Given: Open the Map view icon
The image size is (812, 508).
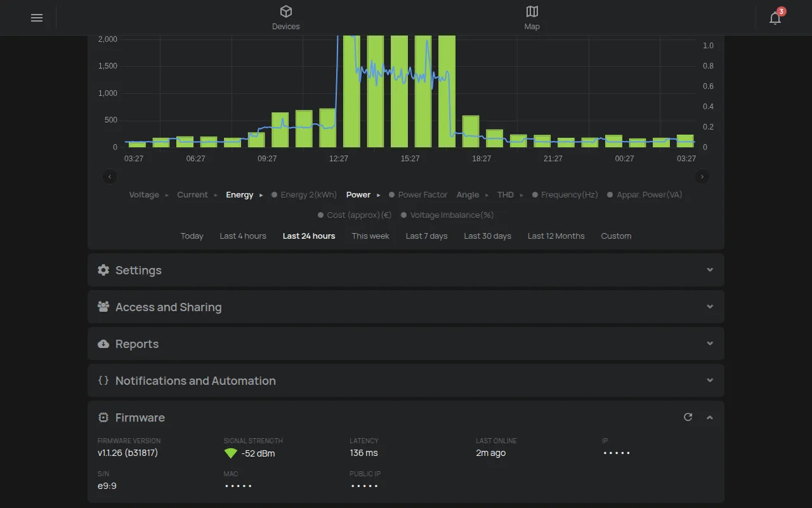Looking at the screenshot, I should (x=532, y=11).
